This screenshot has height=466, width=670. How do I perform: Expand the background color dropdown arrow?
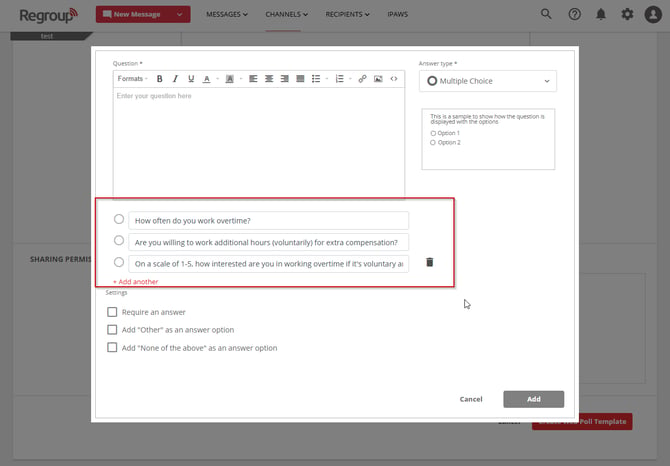click(x=241, y=79)
